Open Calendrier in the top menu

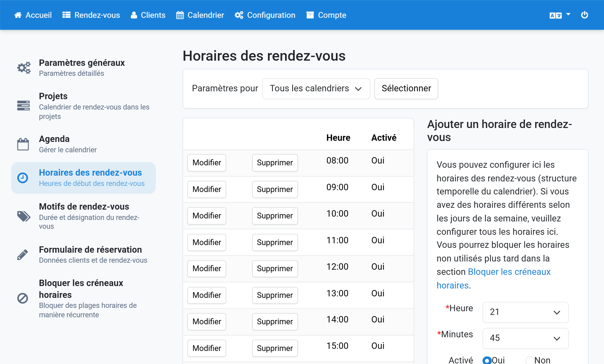point(200,15)
